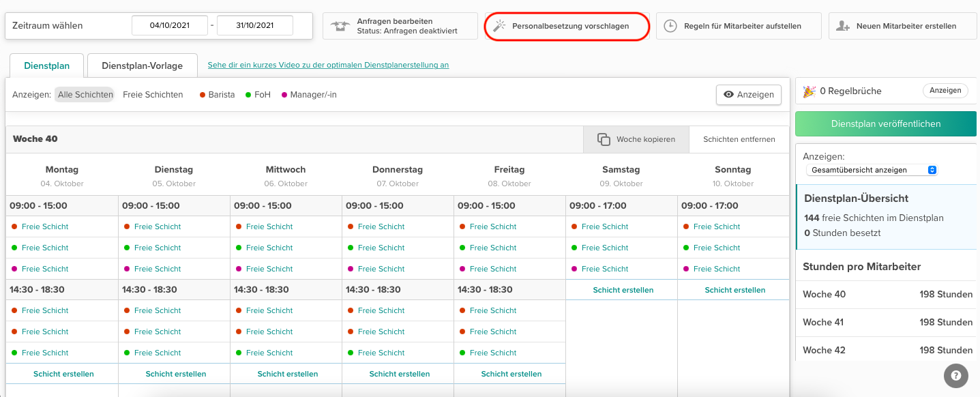Open the Gesamtübersicht anzeigen dropdown
The width and height of the screenshot is (980, 397).
click(x=872, y=170)
